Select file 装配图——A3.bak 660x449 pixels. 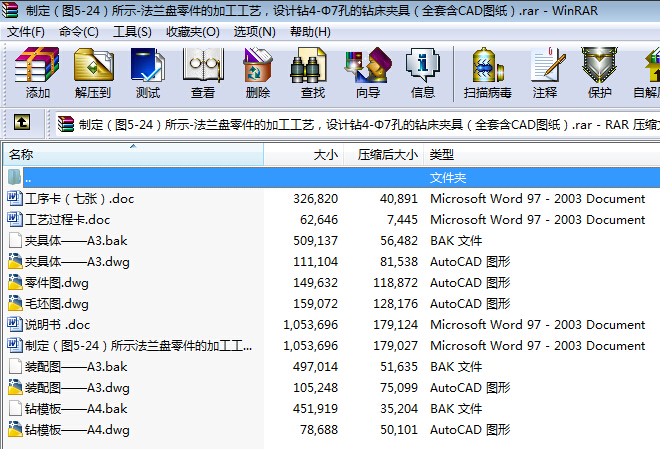(76, 367)
